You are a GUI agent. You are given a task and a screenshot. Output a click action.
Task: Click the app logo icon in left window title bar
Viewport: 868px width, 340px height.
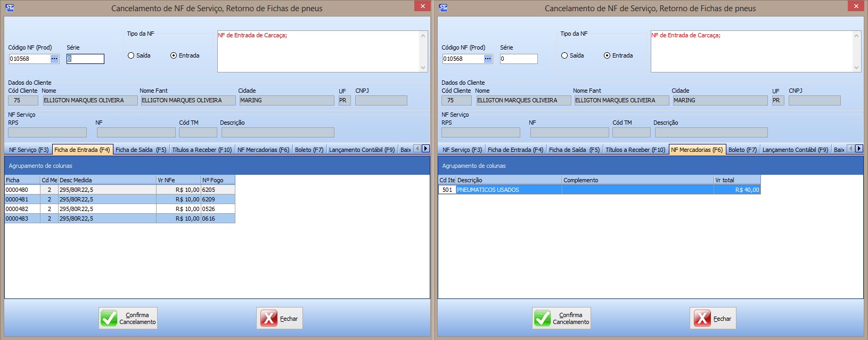pyautogui.click(x=10, y=7)
